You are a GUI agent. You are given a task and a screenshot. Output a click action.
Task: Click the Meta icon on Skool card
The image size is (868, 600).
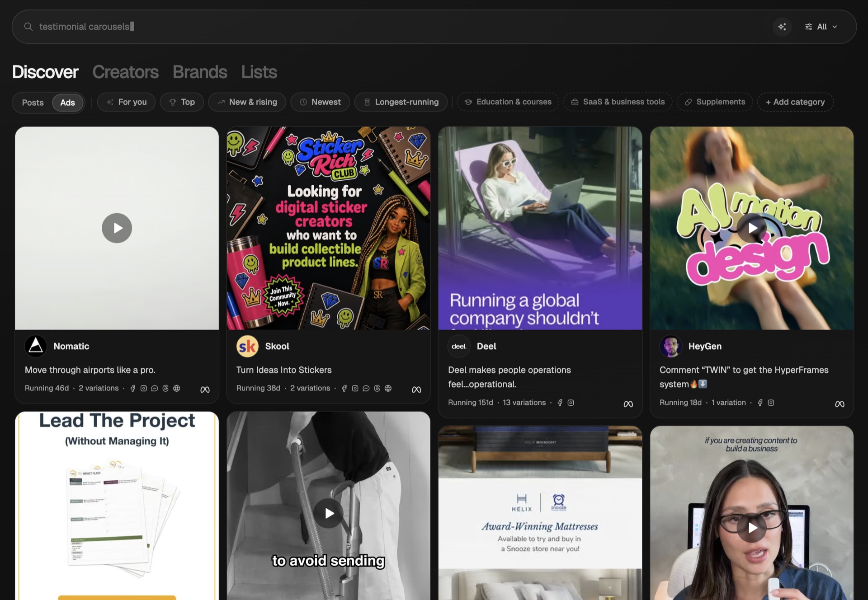click(x=416, y=389)
